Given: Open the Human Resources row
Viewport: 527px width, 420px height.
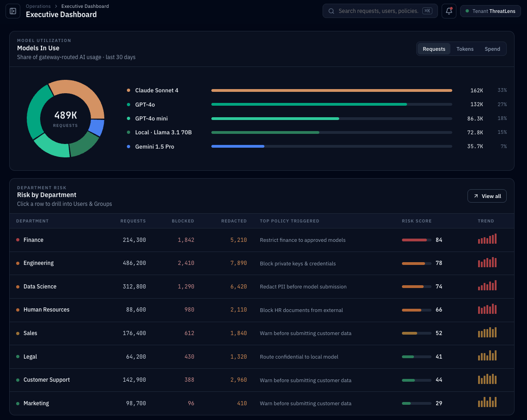Looking at the screenshot, I should pos(262,310).
